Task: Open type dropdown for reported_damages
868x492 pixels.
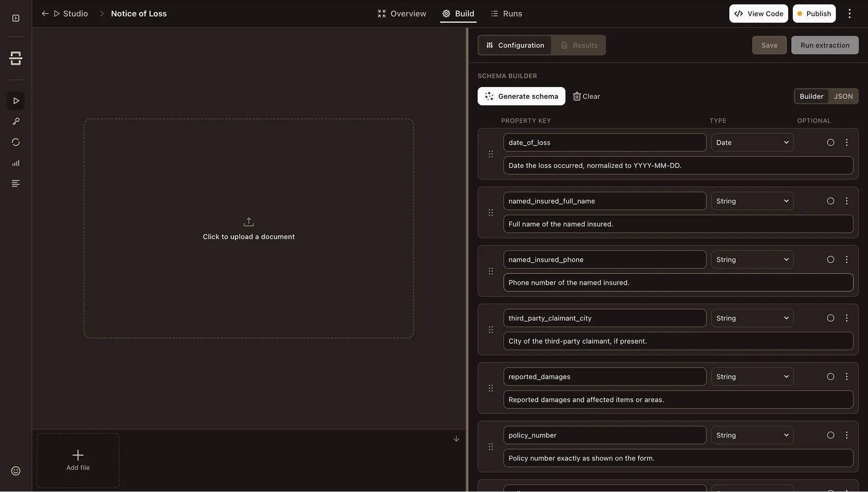Action: click(752, 377)
